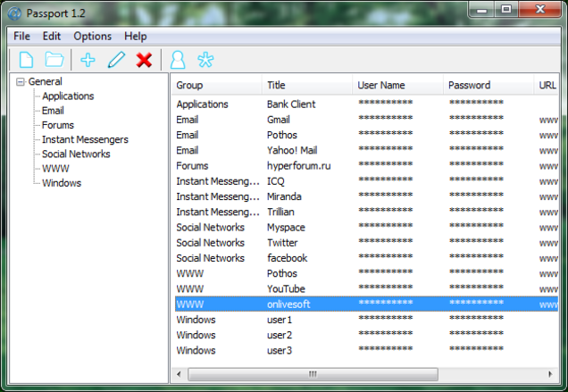Delete entry with the red X icon
Viewport: 568px width, 392px height.
144,60
